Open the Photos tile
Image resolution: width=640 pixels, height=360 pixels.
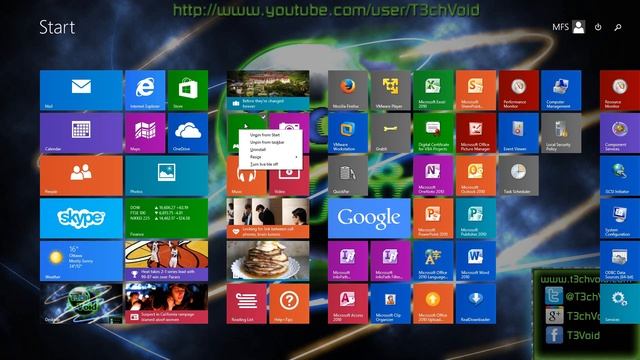[x=167, y=176]
